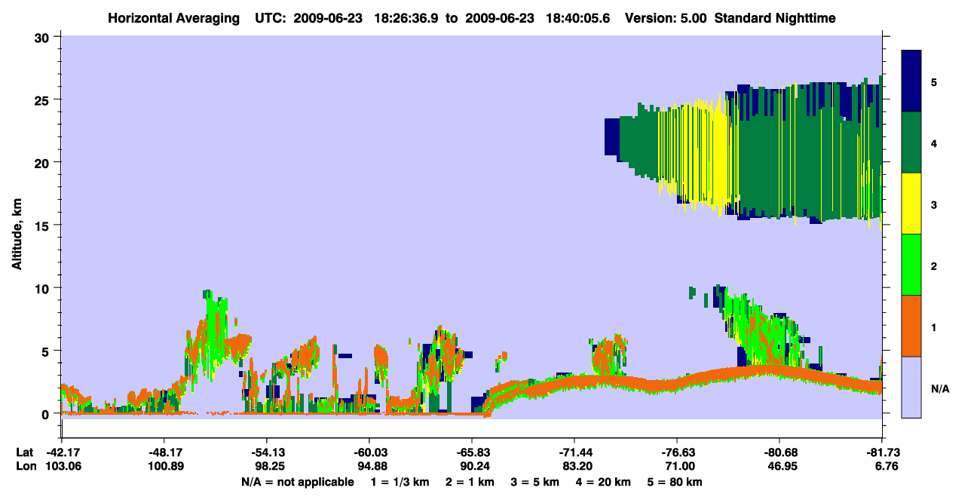
Task: Click the latitude value -76.63
Action: tap(677, 452)
